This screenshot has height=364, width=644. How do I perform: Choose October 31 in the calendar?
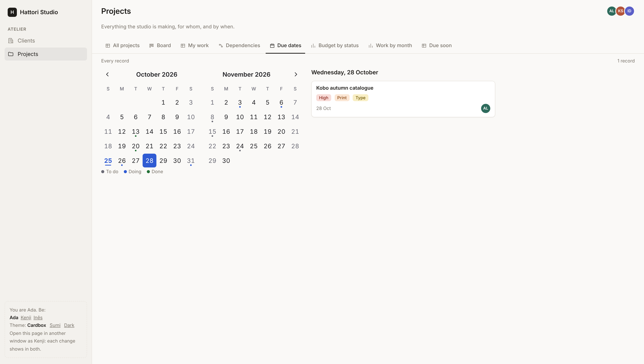[191, 161]
